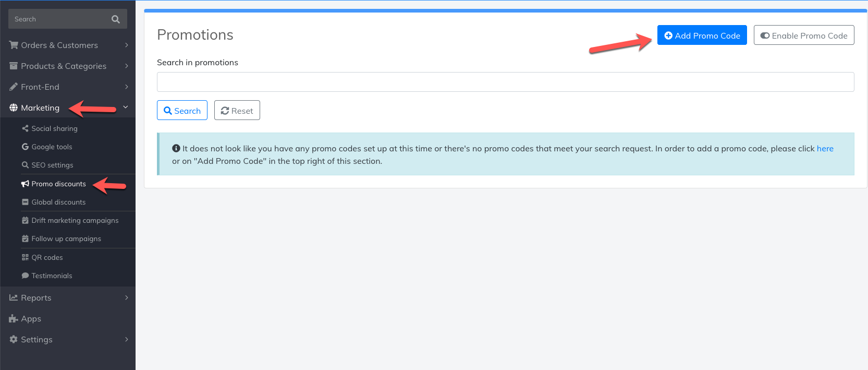Click the magnifier icon on Search button

(168, 111)
